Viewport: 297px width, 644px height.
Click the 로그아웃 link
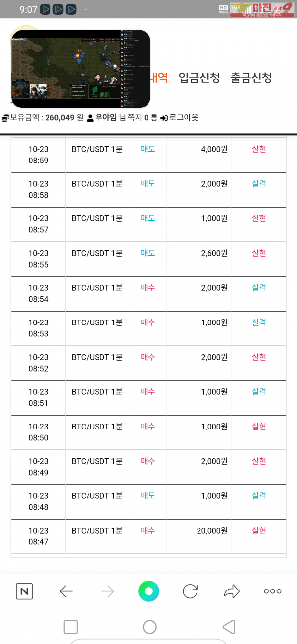pyautogui.click(x=179, y=117)
